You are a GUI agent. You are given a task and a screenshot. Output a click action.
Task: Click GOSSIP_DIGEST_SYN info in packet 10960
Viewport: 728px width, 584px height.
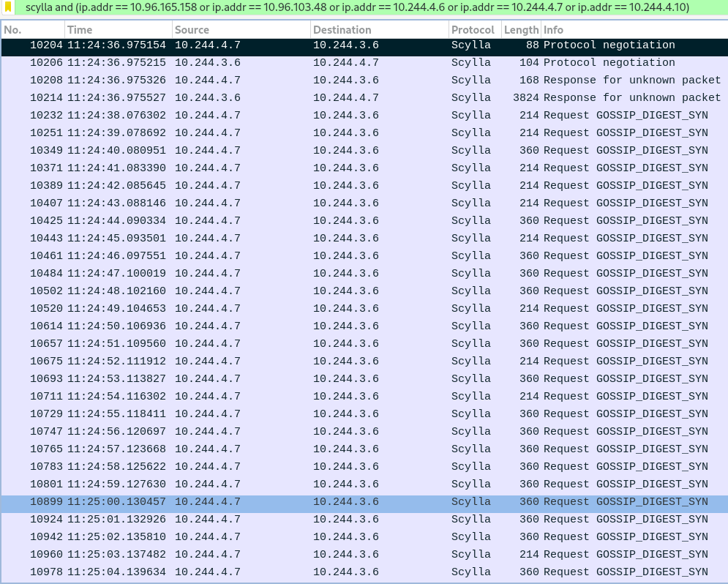click(x=652, y=554)
